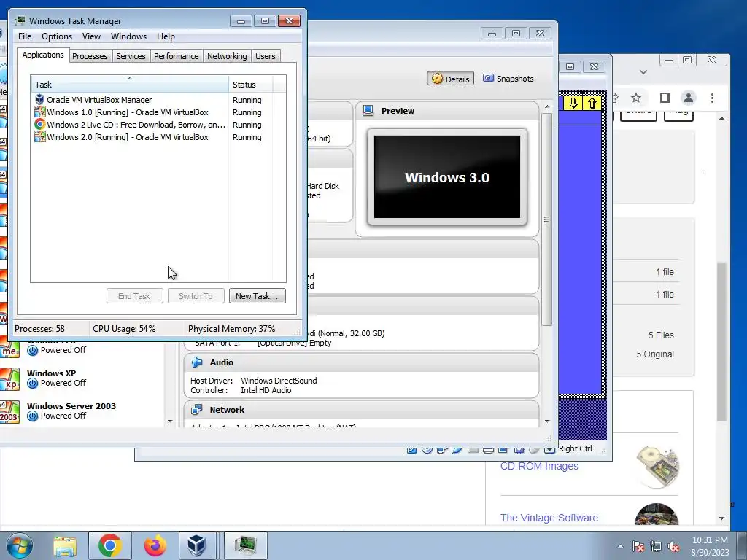Open Windows Explorer from the taskbar
Viewport: 747px width, 560px height.
point(65,545)
